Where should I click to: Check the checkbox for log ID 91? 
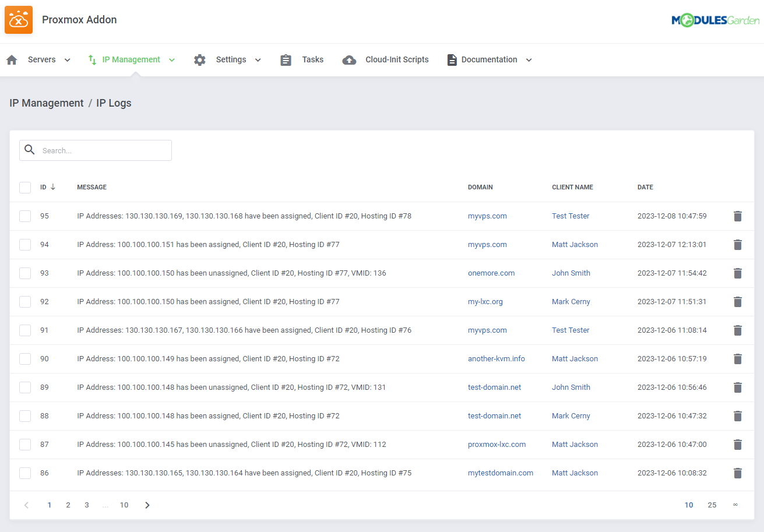25,330
